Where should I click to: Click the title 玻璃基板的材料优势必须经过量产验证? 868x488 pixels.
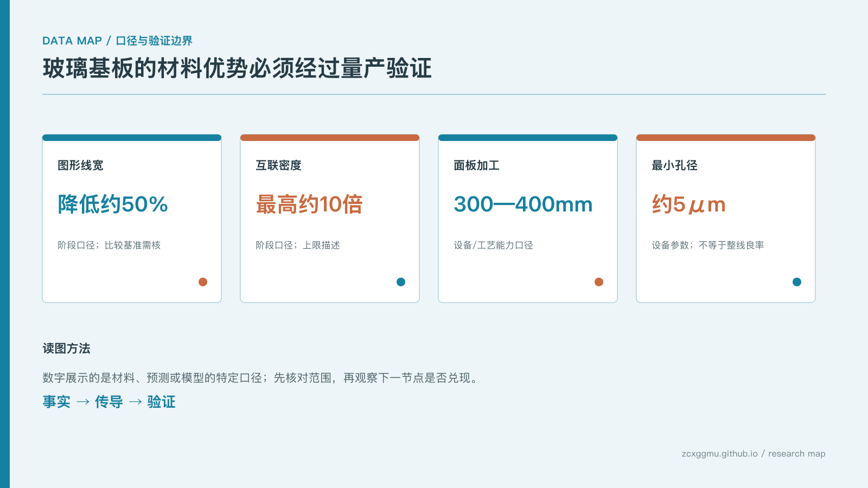(x=237, y=68)
